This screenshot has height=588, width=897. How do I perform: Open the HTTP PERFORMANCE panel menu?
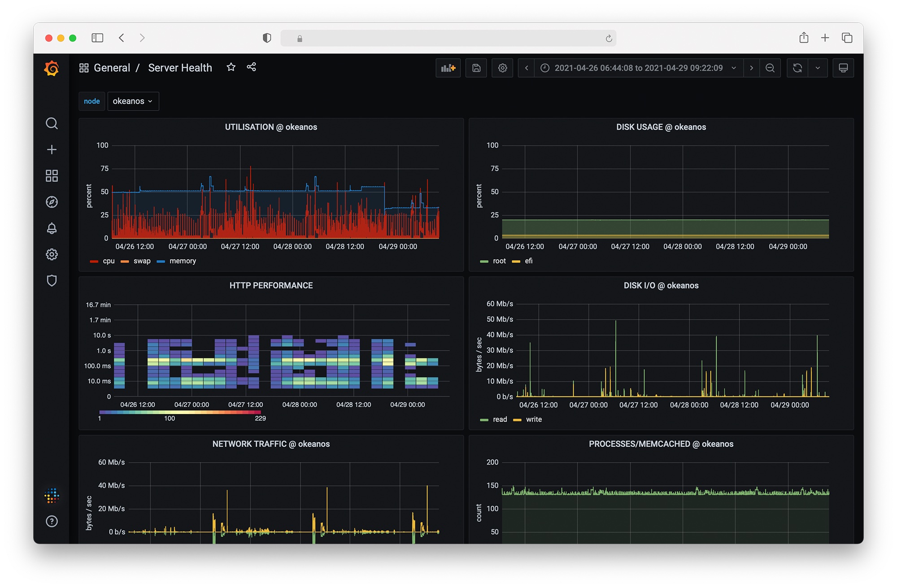point(271,285)
